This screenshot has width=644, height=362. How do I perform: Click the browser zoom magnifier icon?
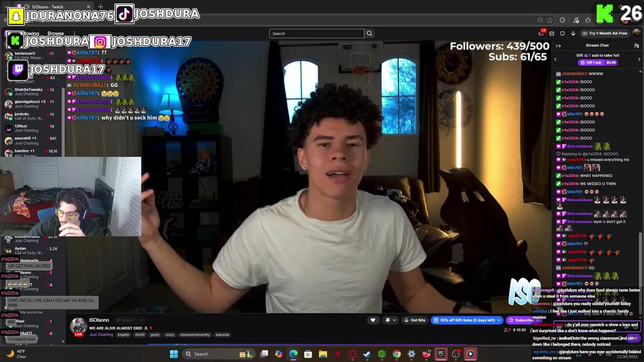pyautogui.click(x=540, y=20)
